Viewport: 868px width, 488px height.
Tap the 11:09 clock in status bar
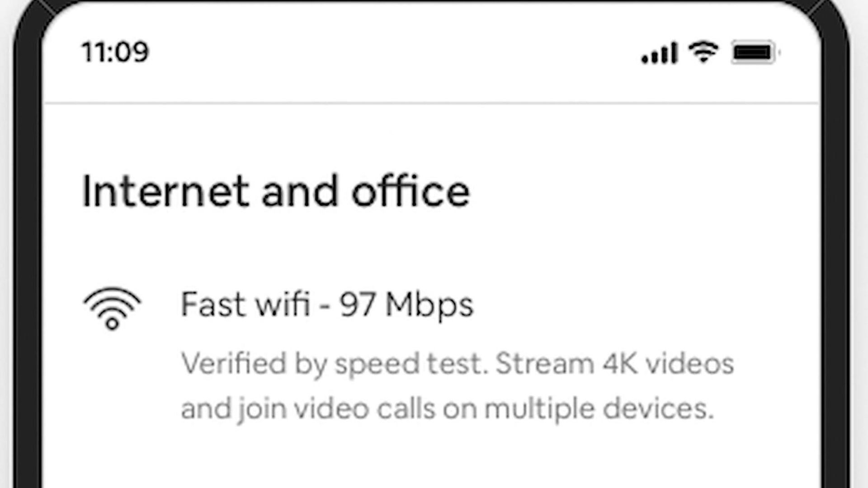[x=115, y=52]
